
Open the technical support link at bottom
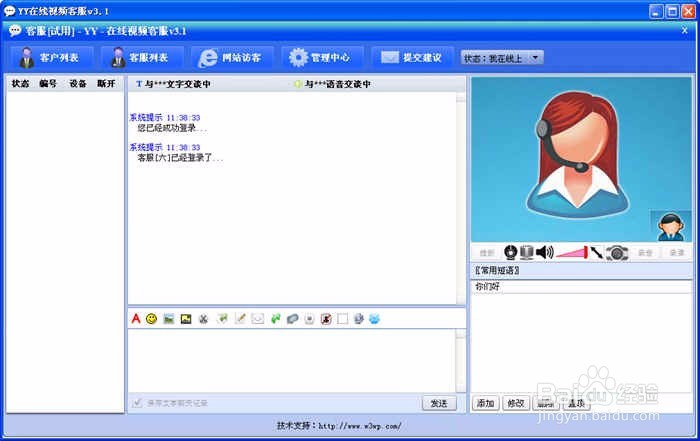[x=360, y=426]
